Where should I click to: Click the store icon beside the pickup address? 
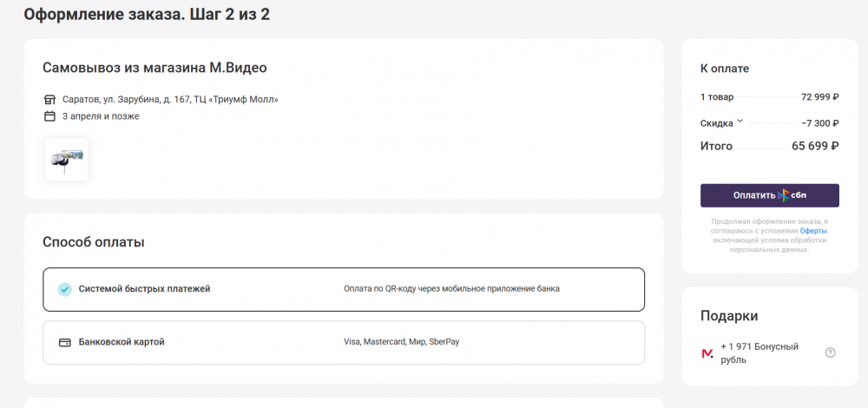coord(49,99)
